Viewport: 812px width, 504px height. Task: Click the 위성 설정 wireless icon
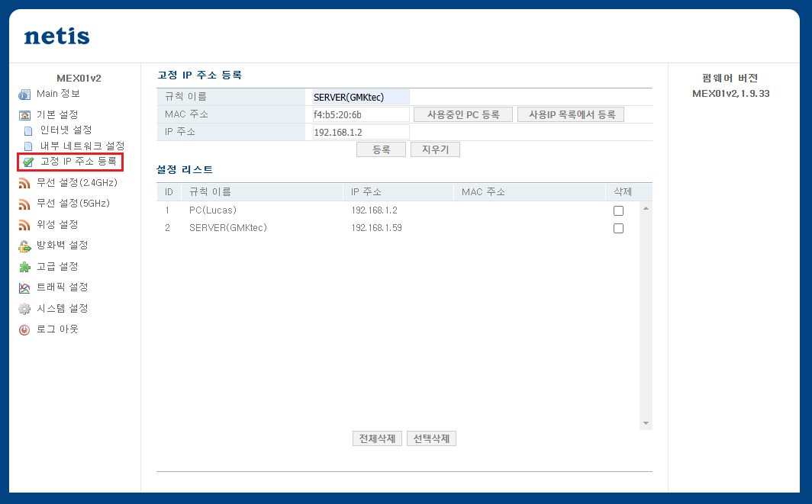click(24, 225)
